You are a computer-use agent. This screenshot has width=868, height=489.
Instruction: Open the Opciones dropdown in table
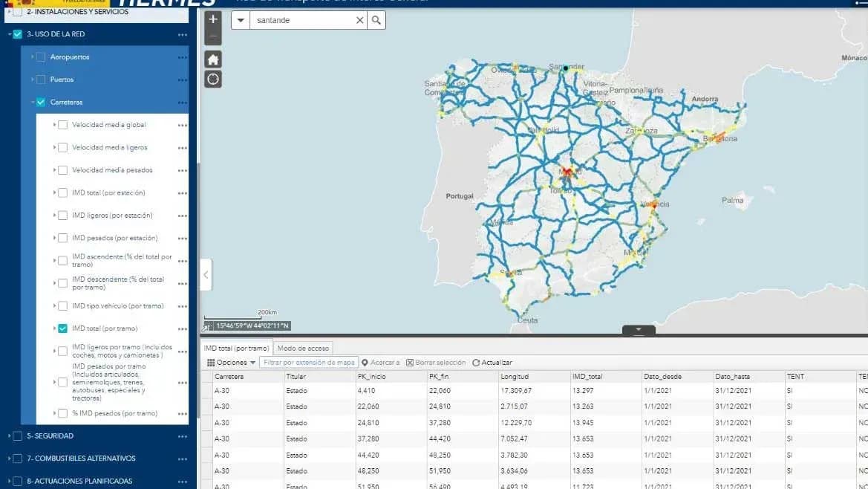coord(232,363)
